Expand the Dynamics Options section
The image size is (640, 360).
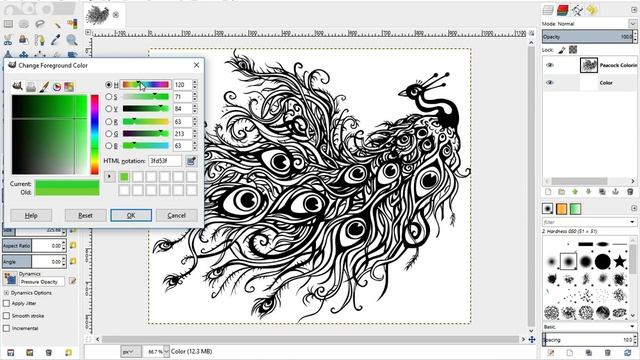(x=6, y=293)
